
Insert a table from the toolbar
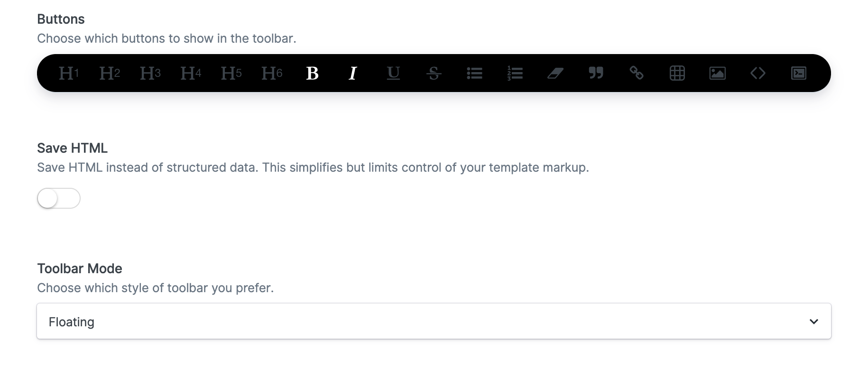[x=677, y=73]
